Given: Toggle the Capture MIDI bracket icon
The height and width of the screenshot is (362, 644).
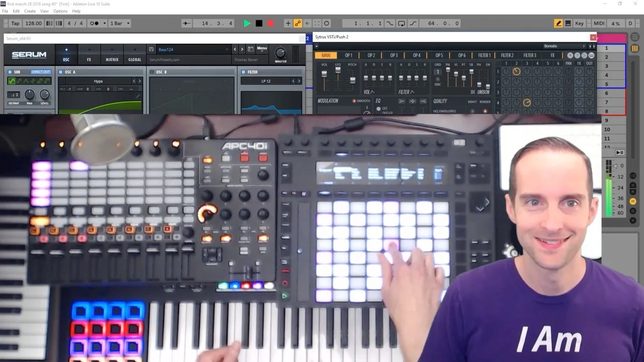Looking at the screenshot, I should [x=317, y=23].
